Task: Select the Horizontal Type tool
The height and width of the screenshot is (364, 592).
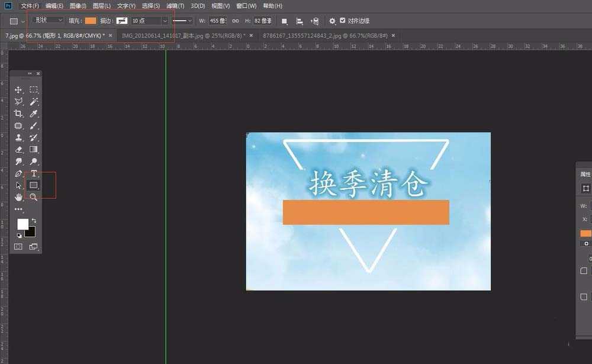Action: 34,173
